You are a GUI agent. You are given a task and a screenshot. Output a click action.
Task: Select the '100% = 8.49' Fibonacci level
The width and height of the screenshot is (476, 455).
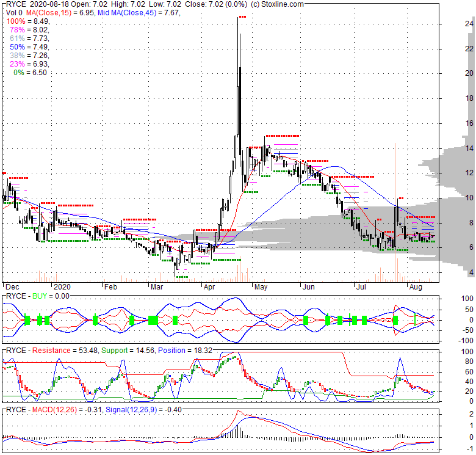tap(27, 21)
